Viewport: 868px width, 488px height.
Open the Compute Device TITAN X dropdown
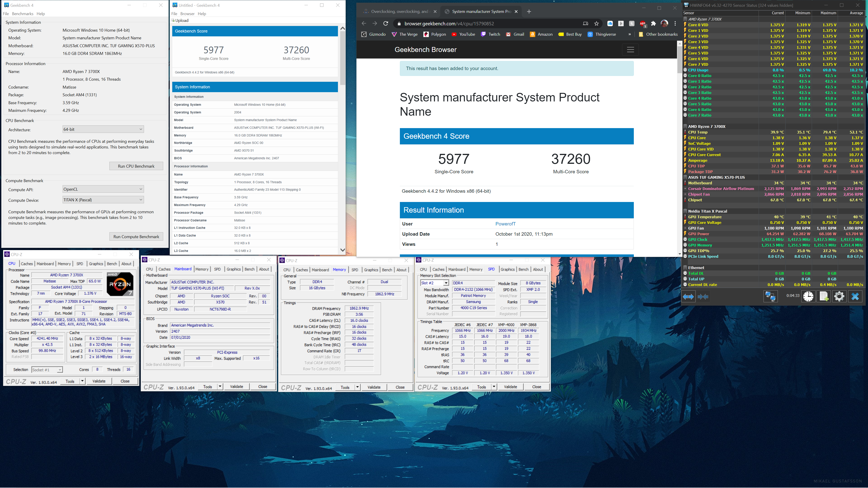pos(103,200)
